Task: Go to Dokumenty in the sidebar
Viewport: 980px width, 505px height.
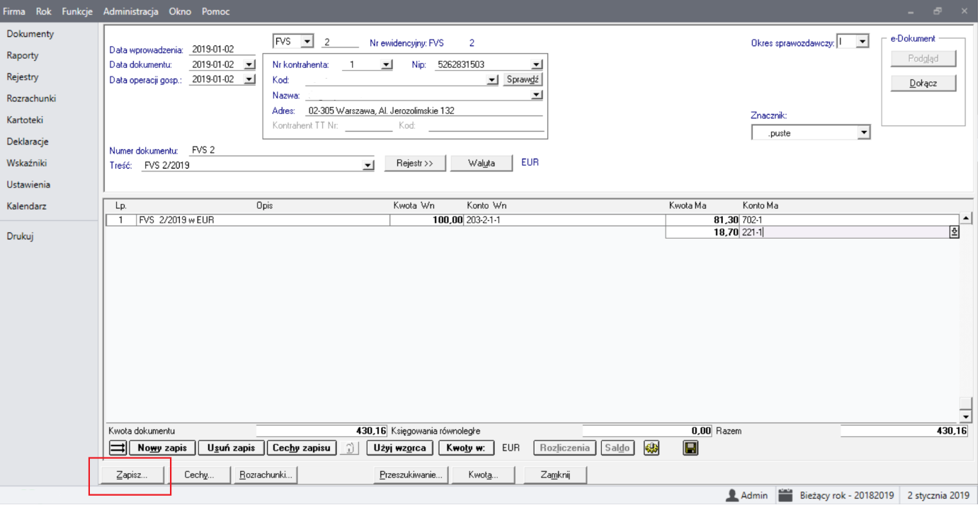Action: click(x=30, y=34)
